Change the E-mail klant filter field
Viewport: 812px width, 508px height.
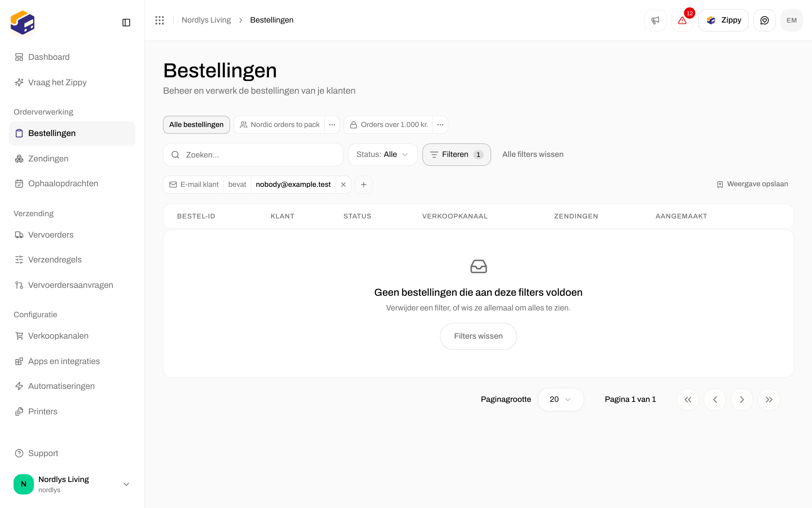pos(194,185)
